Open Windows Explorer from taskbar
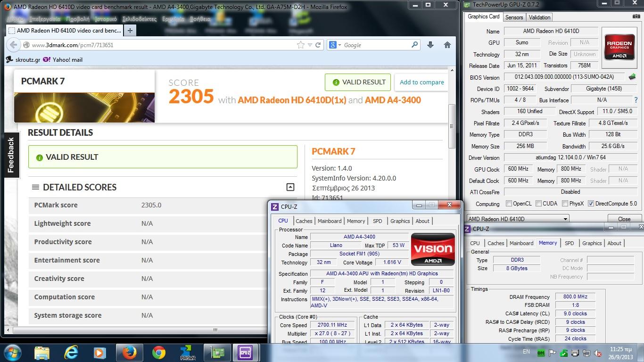Image resolution: width=644 pixels, height=362 pixels. 42,353
